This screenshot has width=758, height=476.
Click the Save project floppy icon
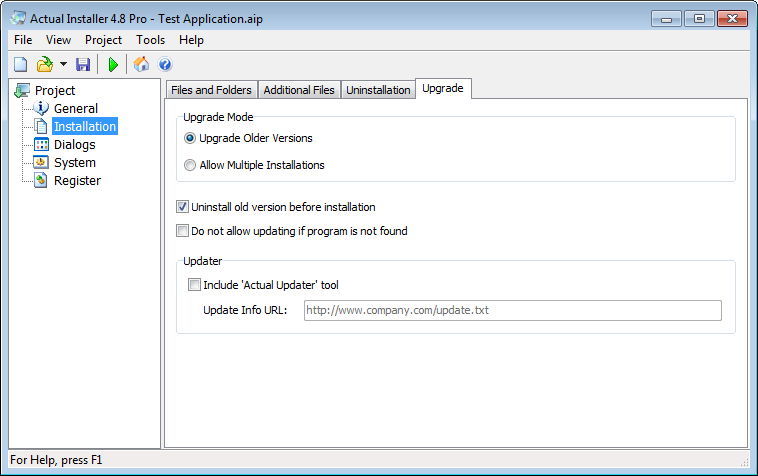83,64
